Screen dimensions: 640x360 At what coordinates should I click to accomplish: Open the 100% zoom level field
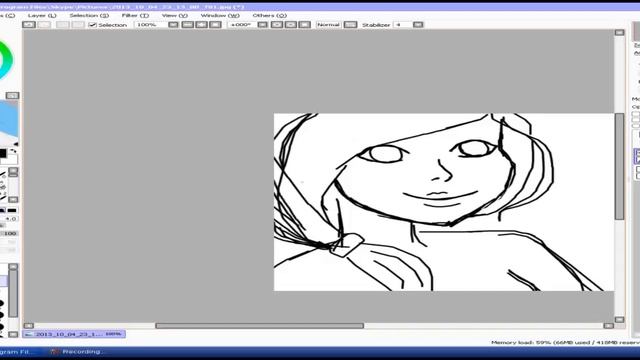[150, 25]
